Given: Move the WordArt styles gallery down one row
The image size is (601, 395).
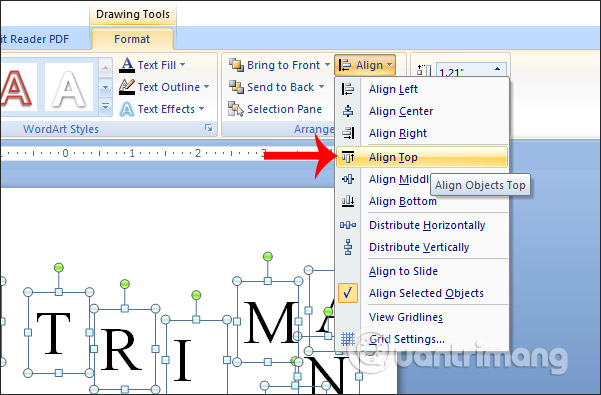Looking at the screenshot, I should (x=105, y=88).
